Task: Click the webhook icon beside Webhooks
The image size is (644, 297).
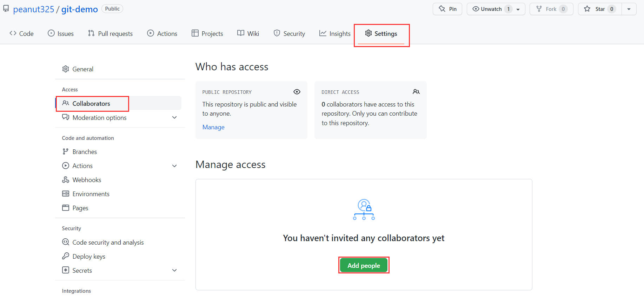Action: click(66, 180)
